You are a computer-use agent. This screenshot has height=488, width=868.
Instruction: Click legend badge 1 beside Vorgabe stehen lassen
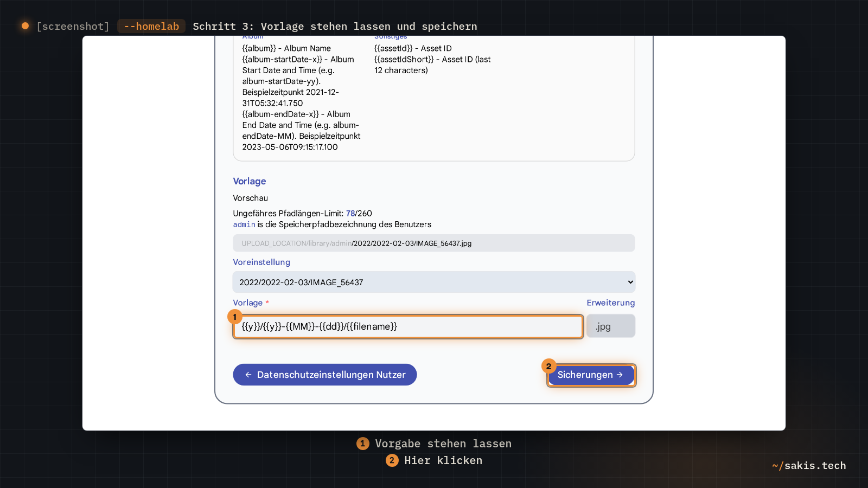[x=363, y=444]
